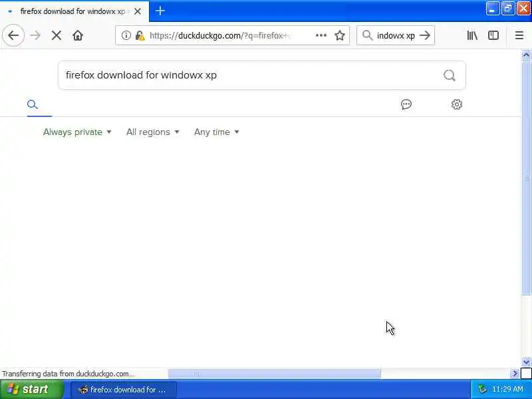
Task: Submit search with the go arrow
Action: (425, 35)
